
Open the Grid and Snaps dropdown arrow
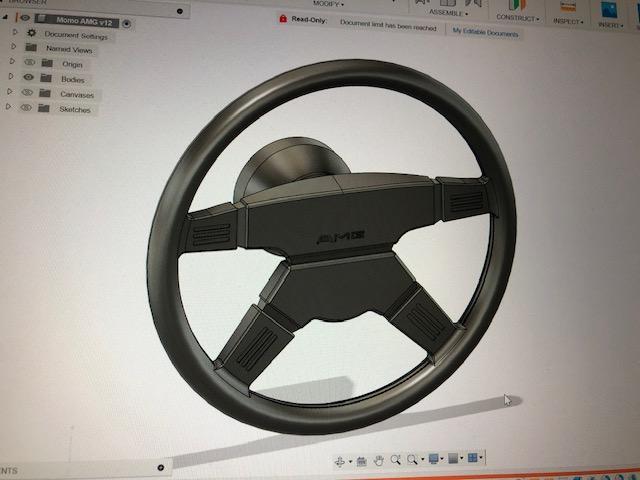(462, 458)
